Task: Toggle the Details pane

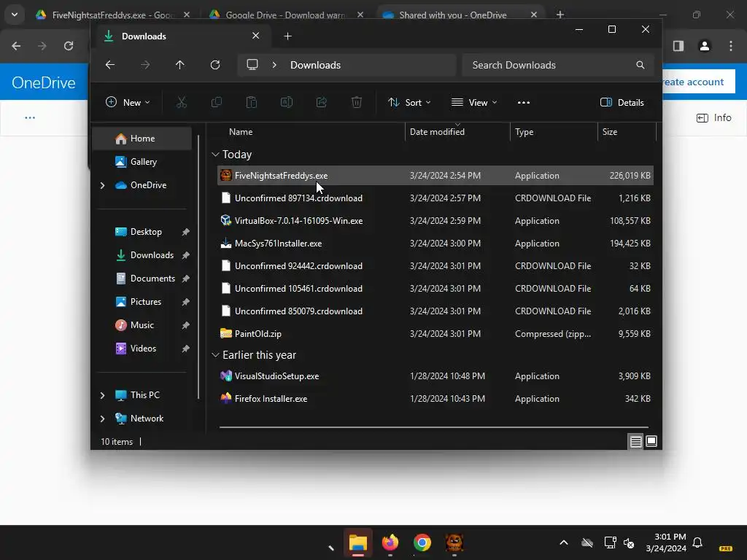Action: pos(622,102)
